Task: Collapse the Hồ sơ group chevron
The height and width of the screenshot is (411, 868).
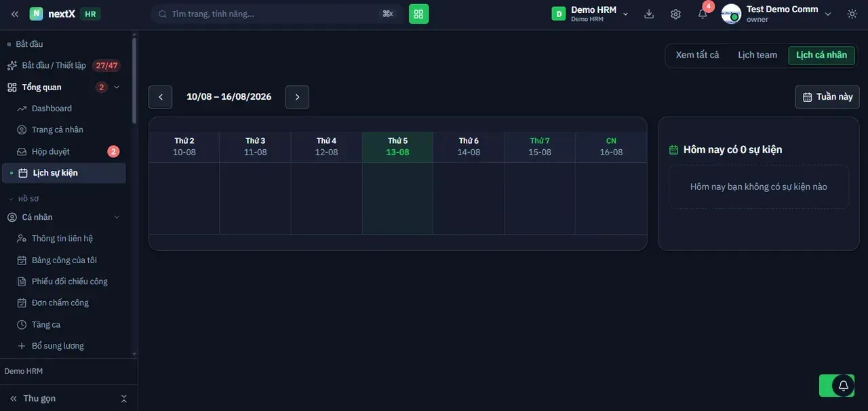Action: 11,199
